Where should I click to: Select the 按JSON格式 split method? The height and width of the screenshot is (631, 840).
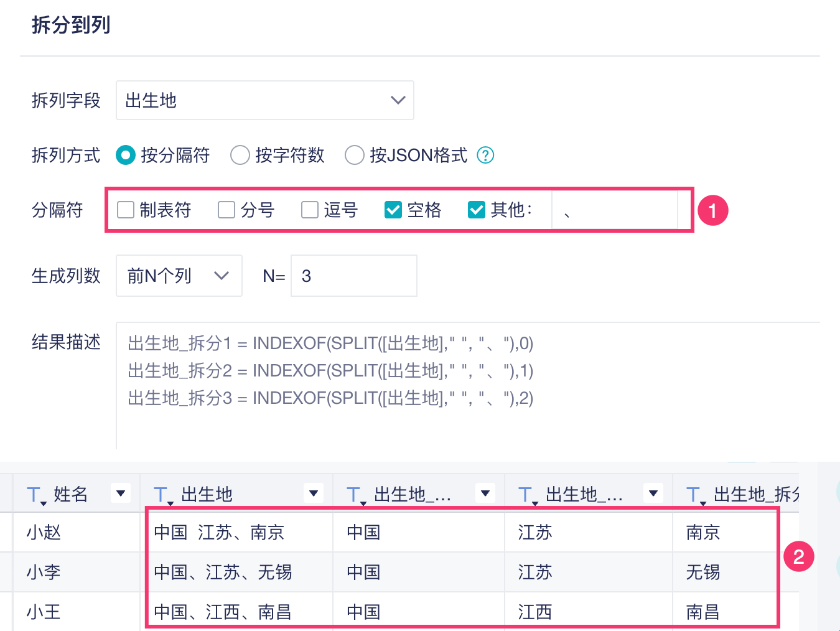355,155
